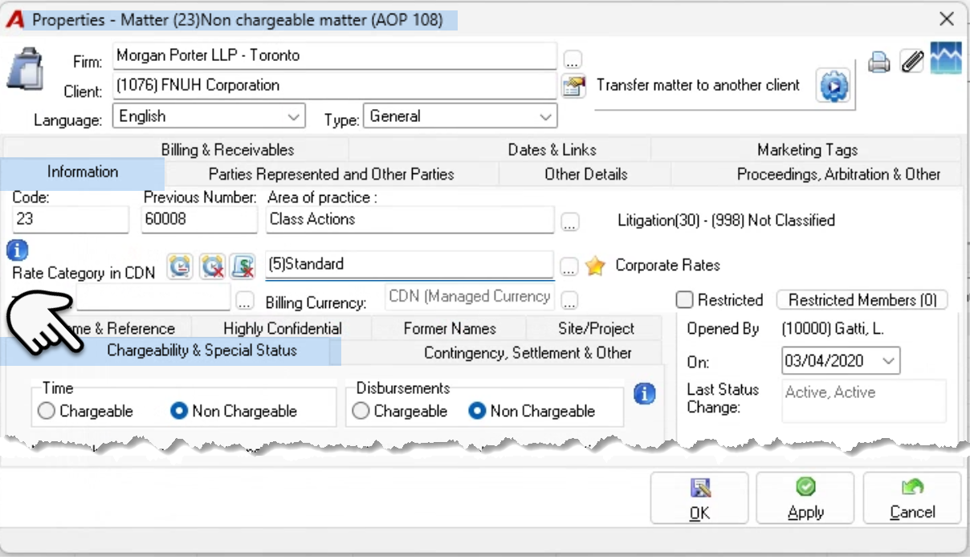The height and width of the screenshot is (560, 970).
Task: Click the Area of practice field
Action: tap(410, 219)
